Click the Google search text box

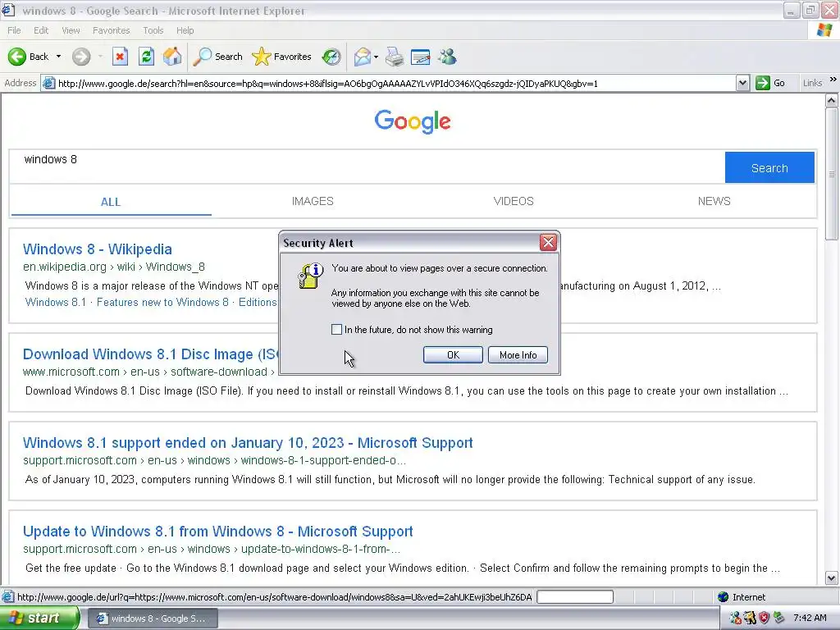point(367,167)
